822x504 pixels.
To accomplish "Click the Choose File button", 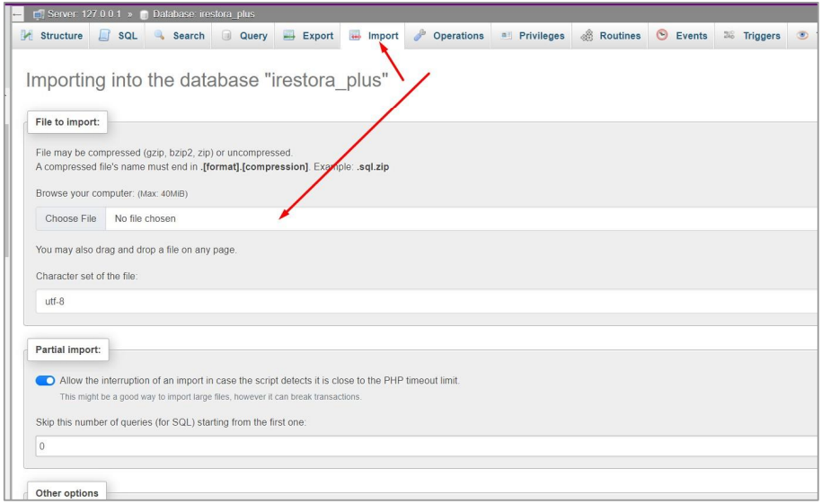I will tap(71, 218).
